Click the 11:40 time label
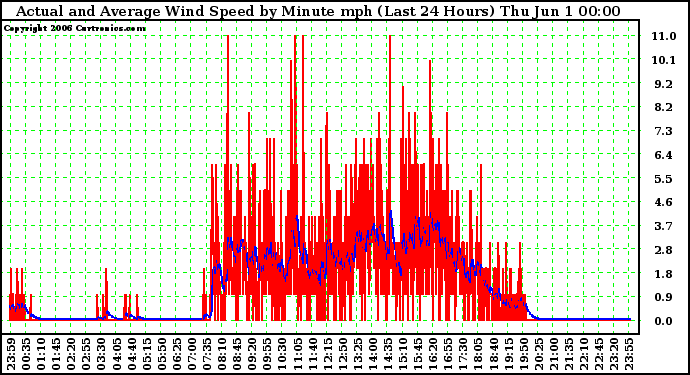The image size is (690, 375). tap(312, 354)
